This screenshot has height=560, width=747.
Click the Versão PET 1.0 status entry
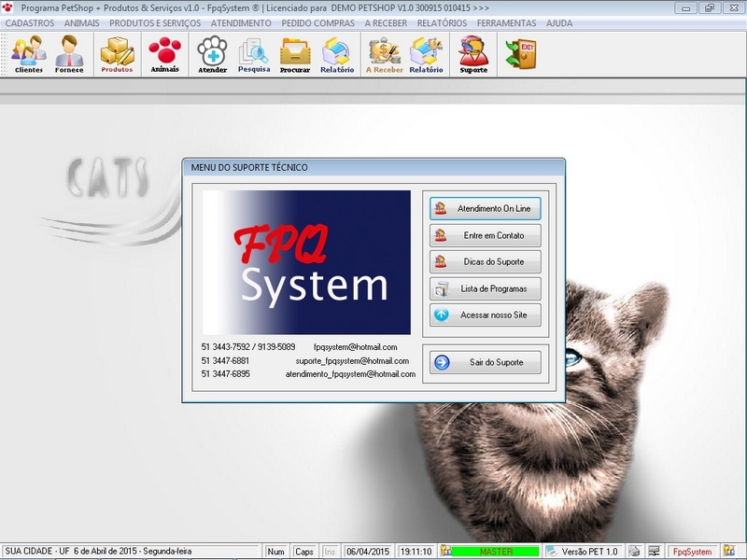(x=589, y=552)
